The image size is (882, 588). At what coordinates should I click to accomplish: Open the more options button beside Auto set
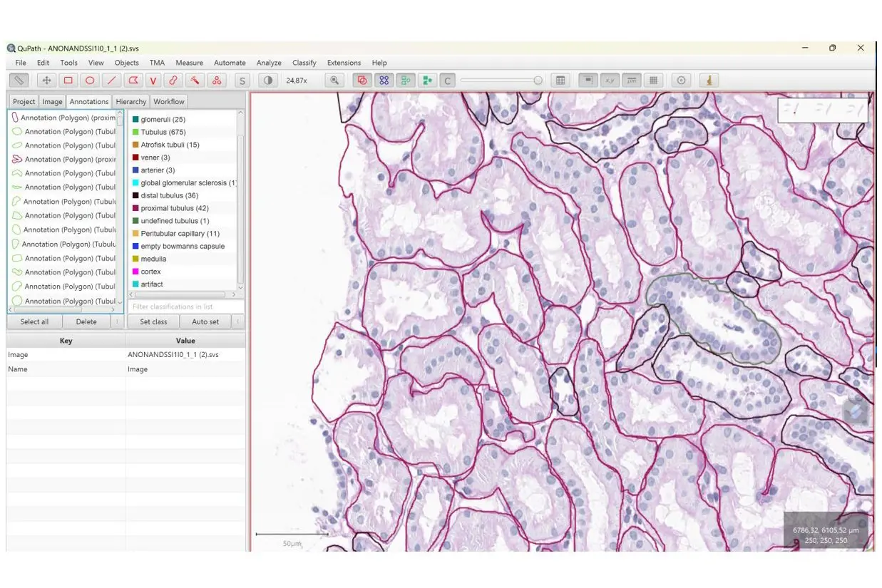tap(237, 321)
